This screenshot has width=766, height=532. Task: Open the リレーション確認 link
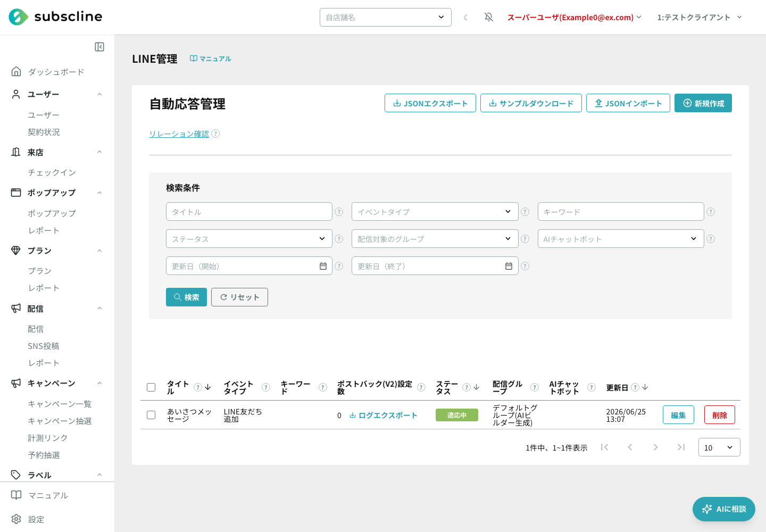(x=179, y=134)
